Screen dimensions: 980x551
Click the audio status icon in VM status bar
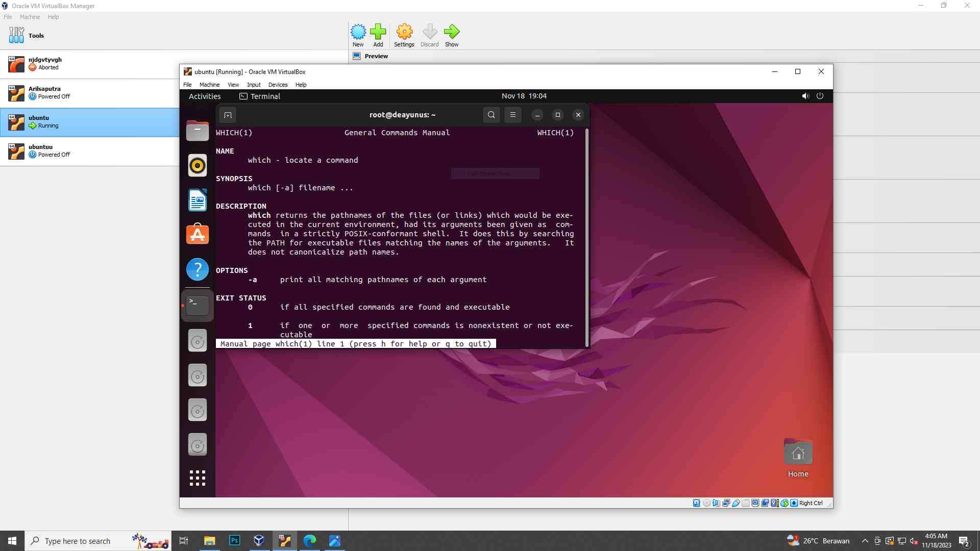pos(716,503)
